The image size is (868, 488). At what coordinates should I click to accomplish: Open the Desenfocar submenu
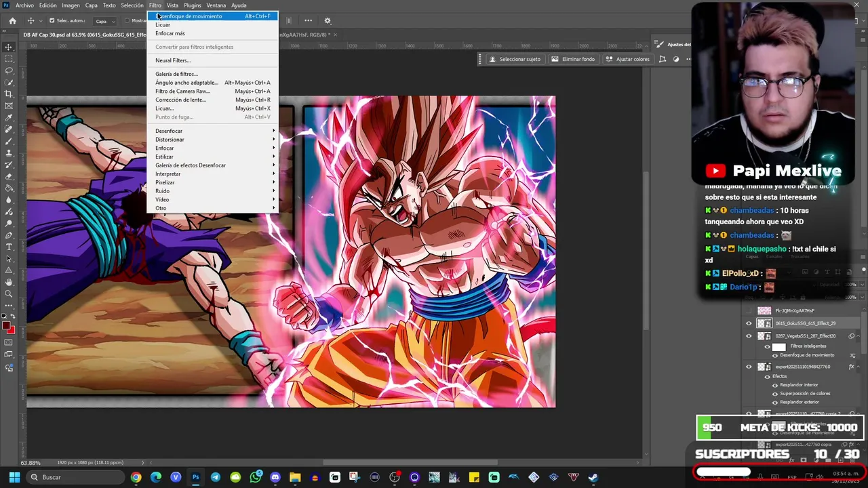212,131
